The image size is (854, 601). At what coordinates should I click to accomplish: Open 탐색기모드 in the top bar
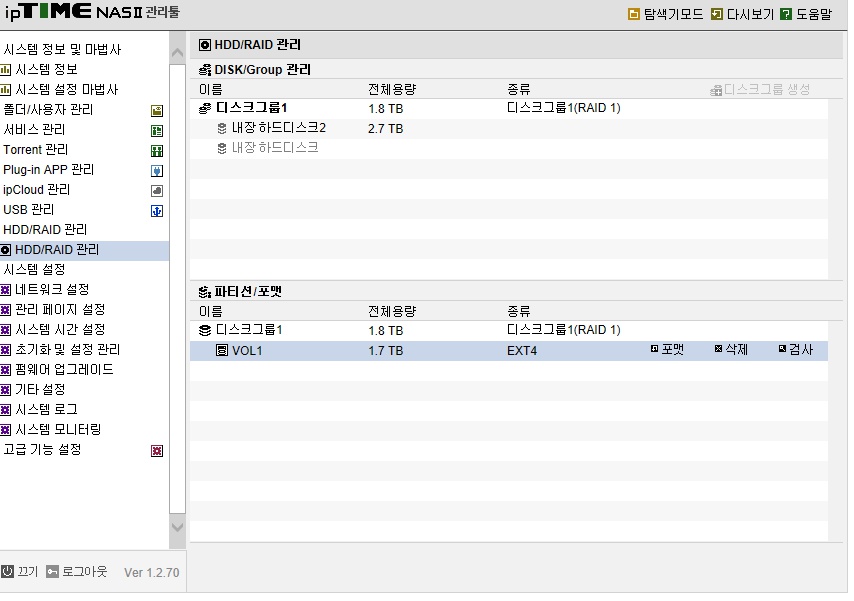666,14
